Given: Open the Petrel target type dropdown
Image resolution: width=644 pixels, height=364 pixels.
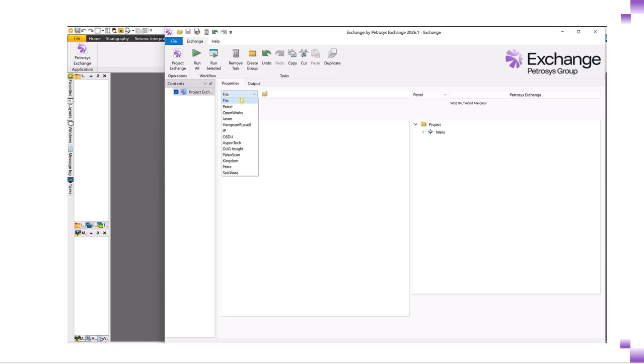Looking at the screenshot, I should 430,95.
